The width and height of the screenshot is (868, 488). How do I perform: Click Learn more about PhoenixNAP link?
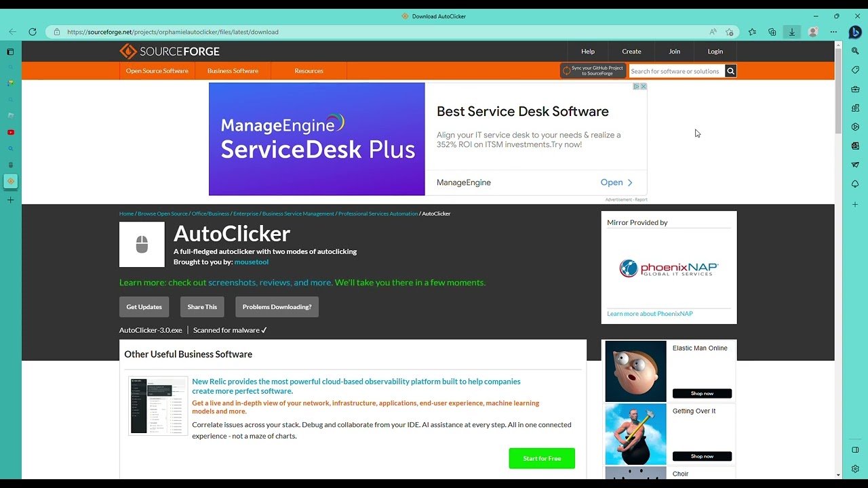pos(650,314)
